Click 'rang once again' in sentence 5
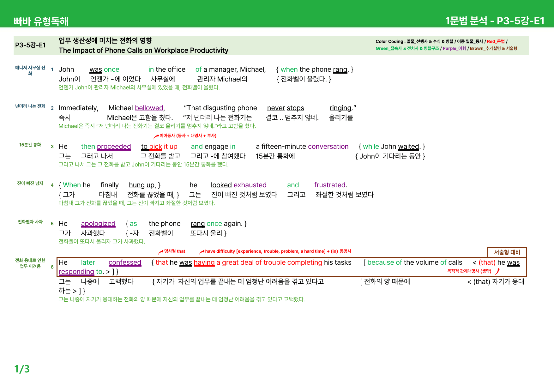Screen dimensions: 554x392 pyautogui.click(x=216, y=224)
